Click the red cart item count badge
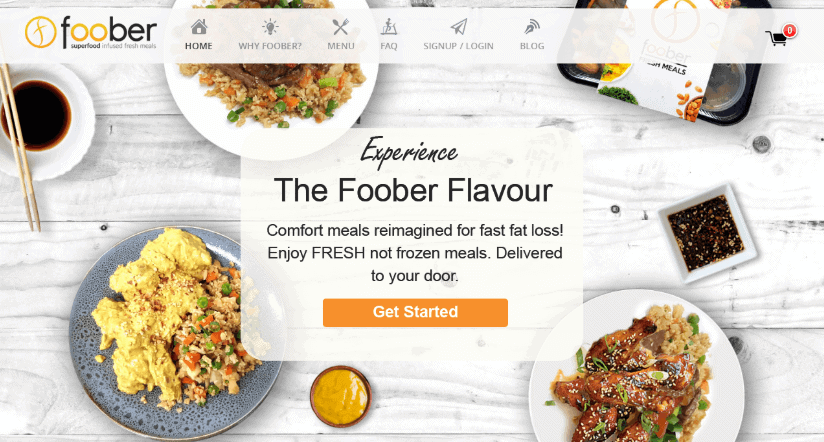This screenshot has height=442, width=824. coord(789,30)
